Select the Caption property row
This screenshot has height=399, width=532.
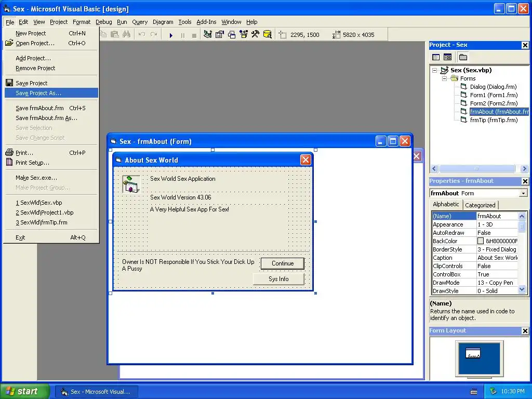tap(475, 258)
